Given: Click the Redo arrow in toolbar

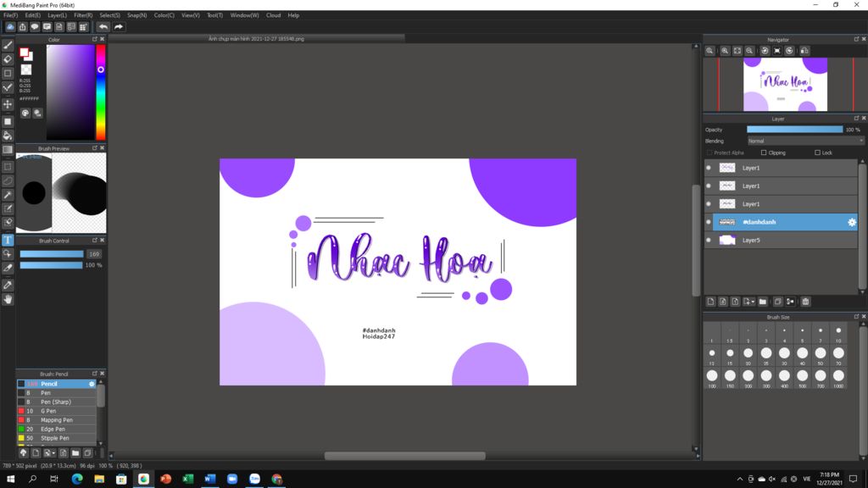Looking at the screenshot, I should point(119,26).
